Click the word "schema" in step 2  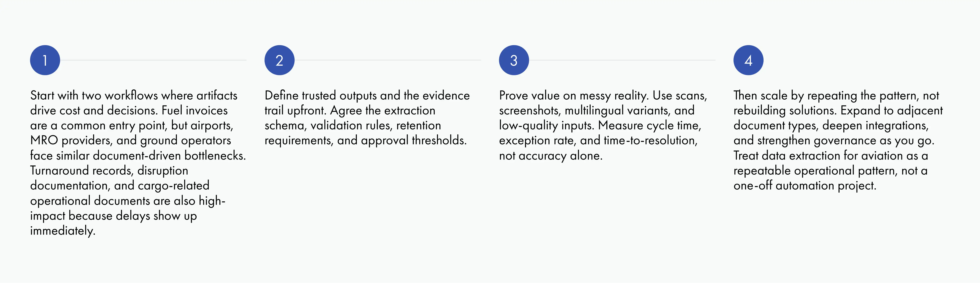[x=285, y=126]
